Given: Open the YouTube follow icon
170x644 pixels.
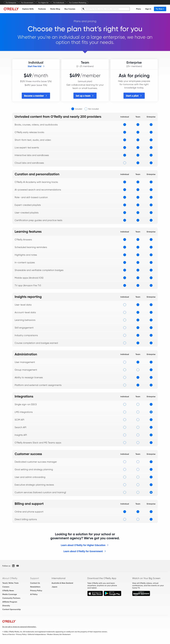Looking at the screenshot, I should (x=18, y=566).
